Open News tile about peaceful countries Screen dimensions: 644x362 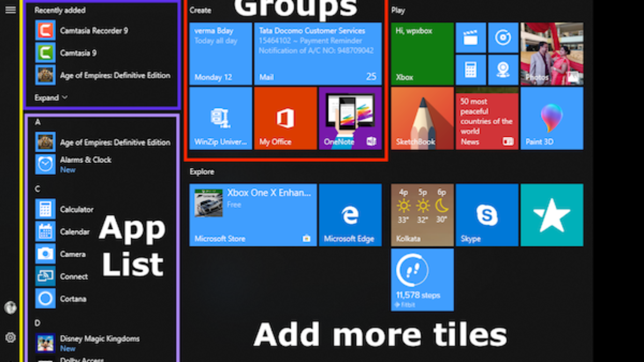(x=487, y=119)
